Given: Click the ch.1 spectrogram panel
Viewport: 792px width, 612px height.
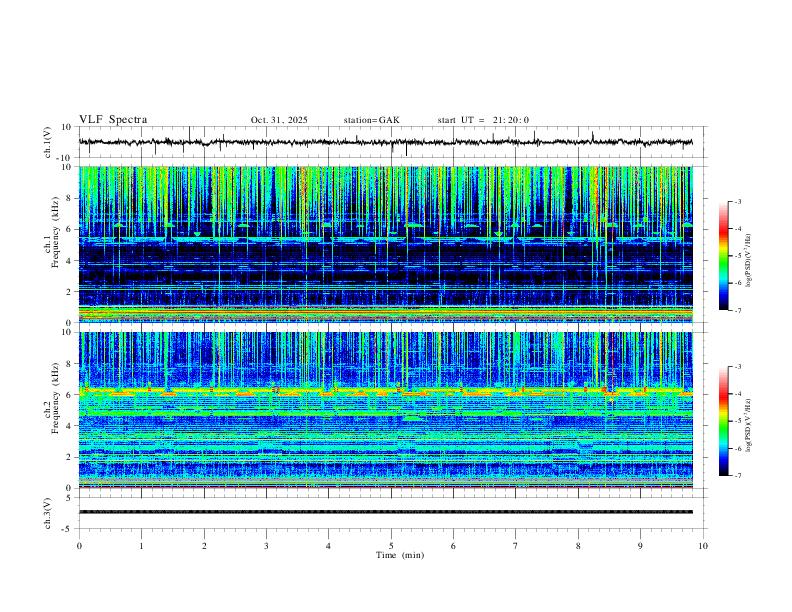Looking at the screenshot, I should click(386, 244).
